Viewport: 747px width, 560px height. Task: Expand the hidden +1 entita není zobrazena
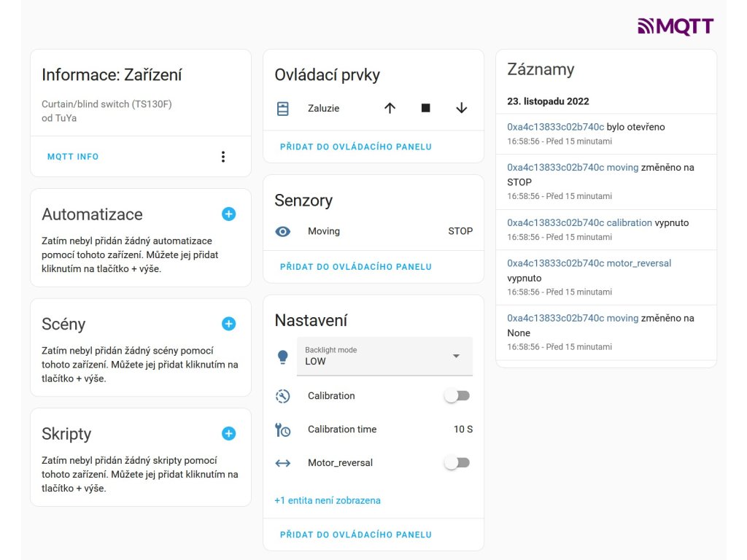coord(328,500)
